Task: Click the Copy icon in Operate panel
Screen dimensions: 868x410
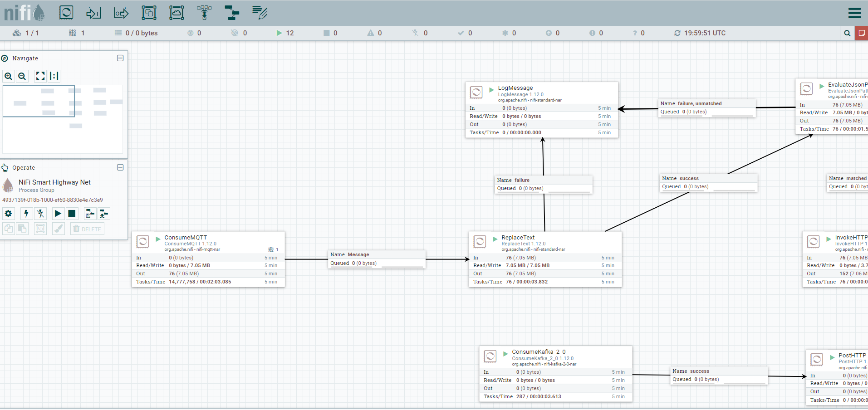Action: 8,229
